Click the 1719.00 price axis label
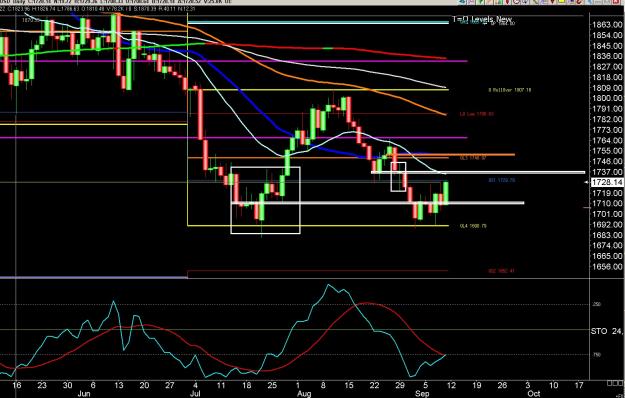The height and width of the screenshot is (398, 625). tap(608, 193)
